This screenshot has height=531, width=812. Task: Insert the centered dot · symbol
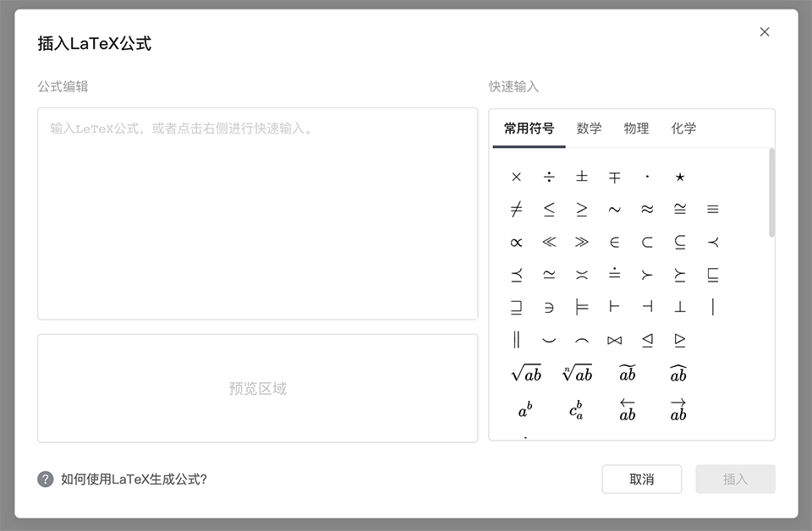pyautogui.click(x=647, y=177)
